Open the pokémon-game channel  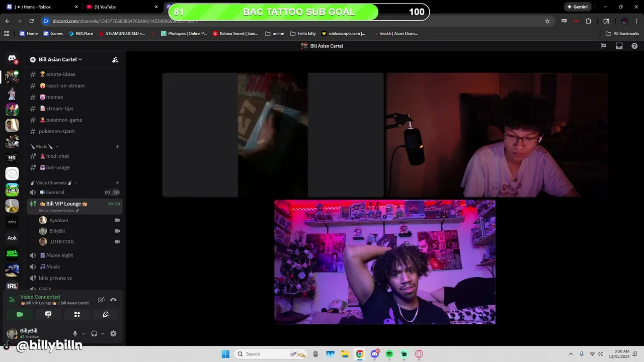tap(75, 120)
